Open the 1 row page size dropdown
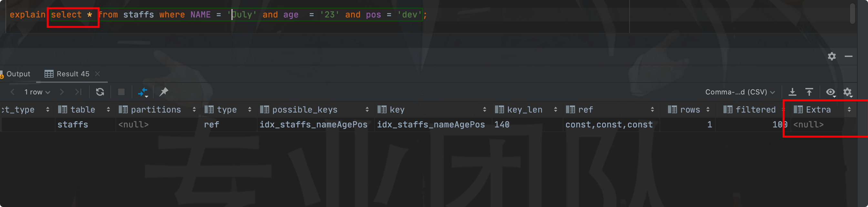This screenshot has height=207, width=868. pos(37,92)
